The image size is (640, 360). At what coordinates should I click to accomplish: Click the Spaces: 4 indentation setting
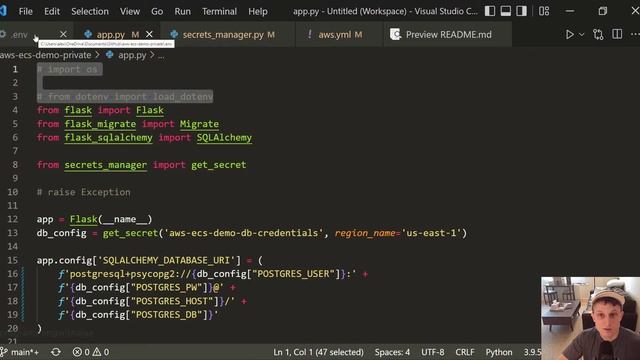[x=392, y=352]
